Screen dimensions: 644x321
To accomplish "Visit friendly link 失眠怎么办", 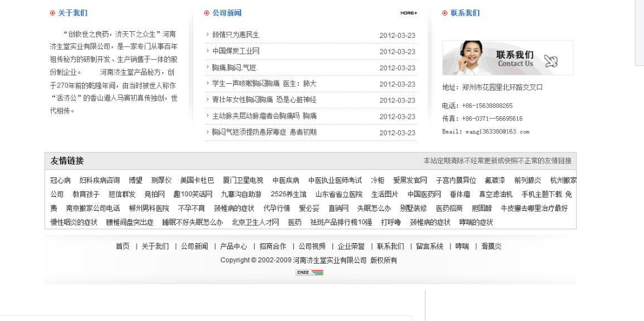I will (x=374, y=208).
